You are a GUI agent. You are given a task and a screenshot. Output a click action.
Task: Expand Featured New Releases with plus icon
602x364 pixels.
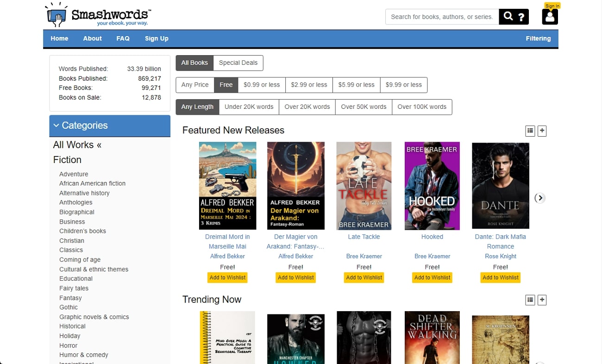tap(542, 131)
